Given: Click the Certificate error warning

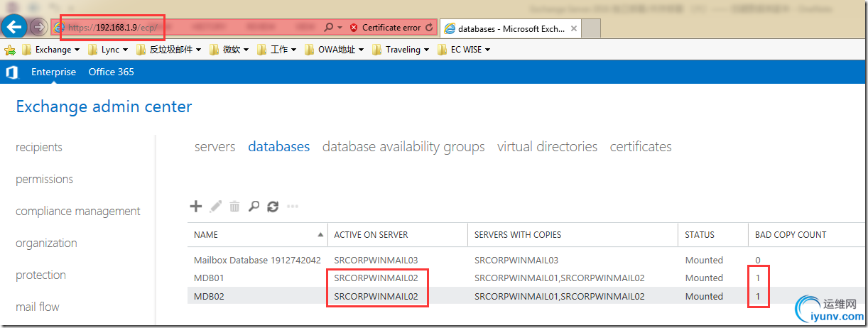Looking at the screenshot, I should point(385,28).
